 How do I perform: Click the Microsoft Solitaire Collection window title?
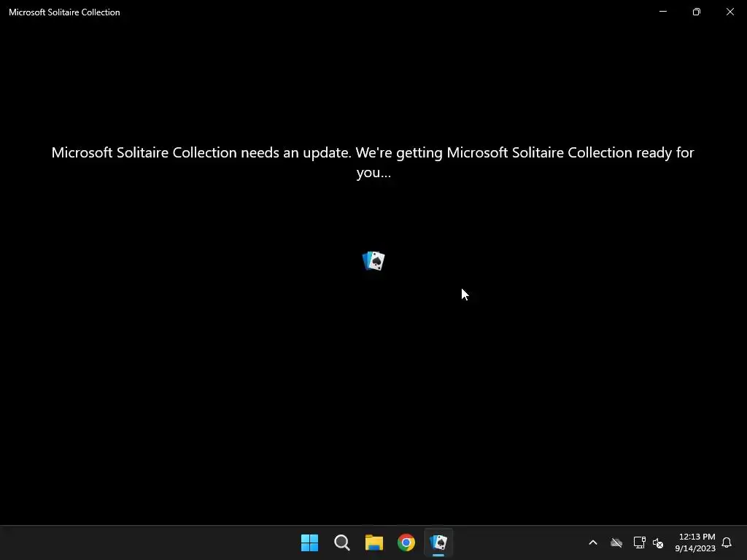(x=64, y=12)
